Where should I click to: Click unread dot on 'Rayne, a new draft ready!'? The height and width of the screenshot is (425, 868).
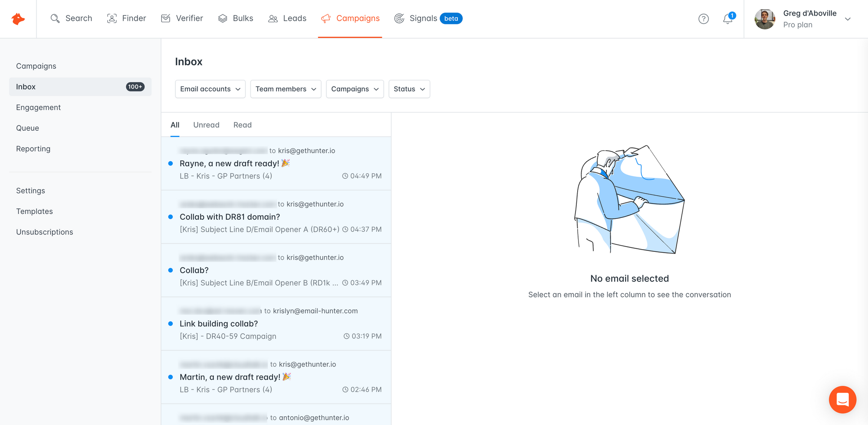click(x=171, y=164)
